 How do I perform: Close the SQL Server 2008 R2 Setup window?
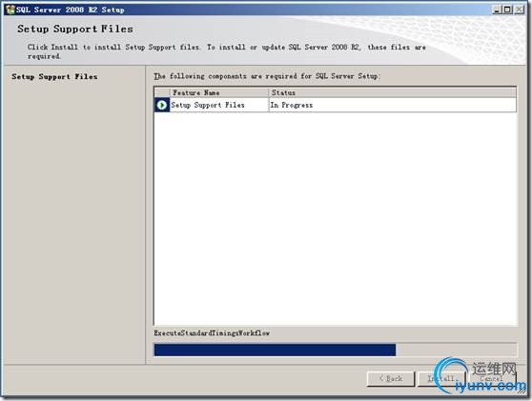(519, 10)
